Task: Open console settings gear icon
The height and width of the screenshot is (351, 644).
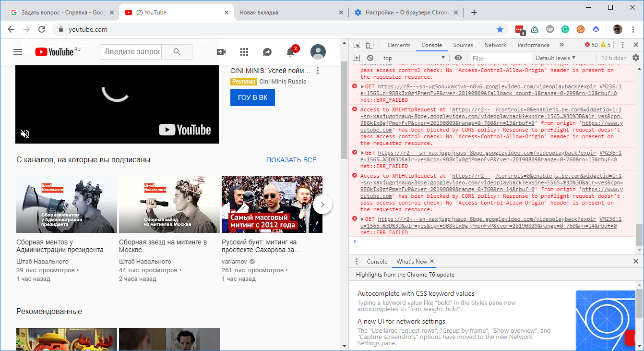Action: point(636,58)
